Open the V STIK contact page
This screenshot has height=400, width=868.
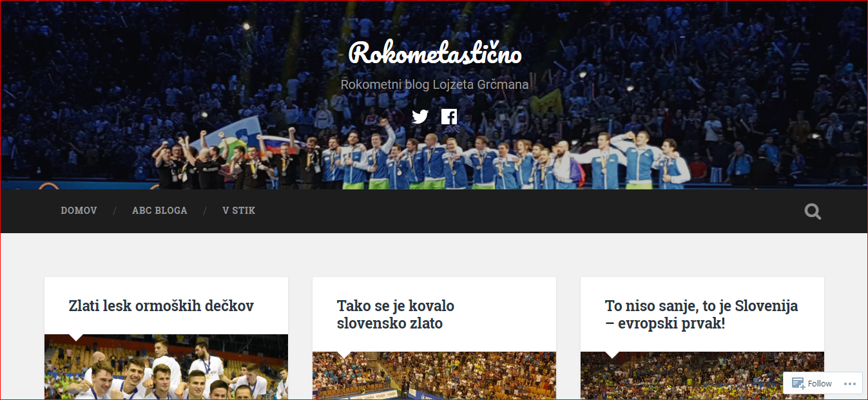pos(239,211)
